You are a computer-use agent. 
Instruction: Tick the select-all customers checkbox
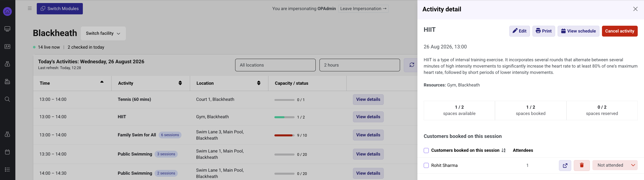click(426, 151)
